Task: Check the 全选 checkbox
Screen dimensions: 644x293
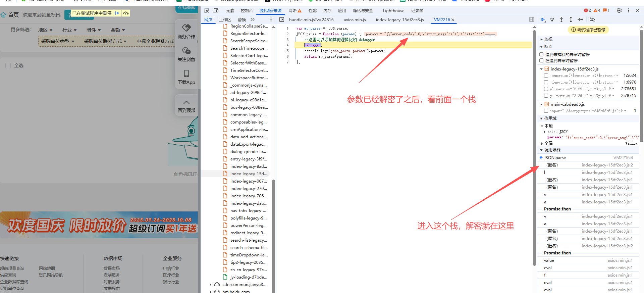Action: point(8,65)
